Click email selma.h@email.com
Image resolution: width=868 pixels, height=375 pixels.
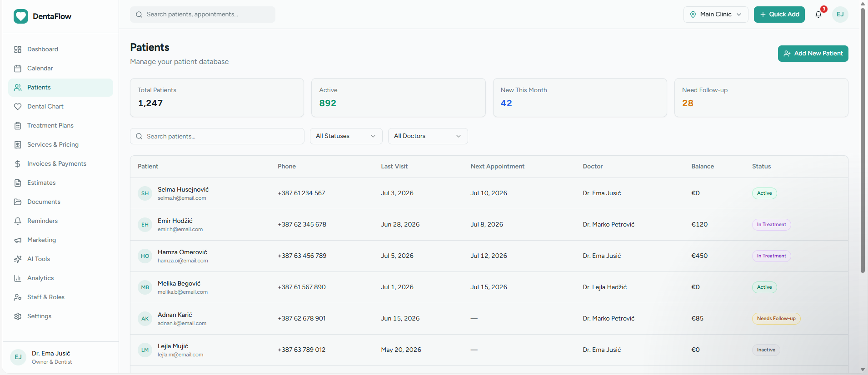182,198
